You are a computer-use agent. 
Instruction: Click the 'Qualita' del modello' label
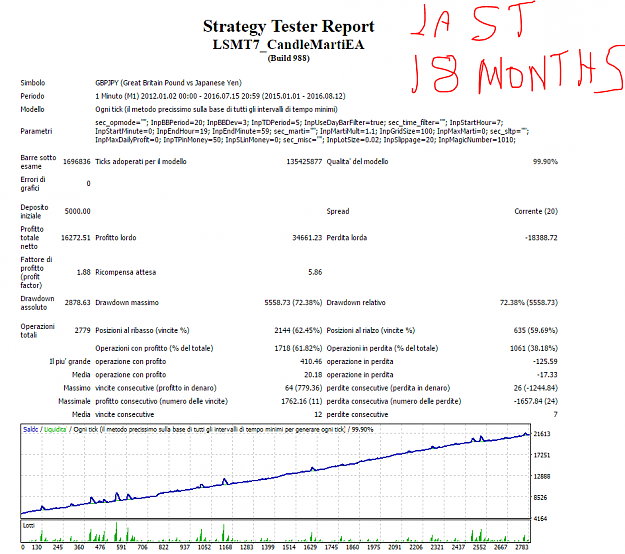(358, 161)
